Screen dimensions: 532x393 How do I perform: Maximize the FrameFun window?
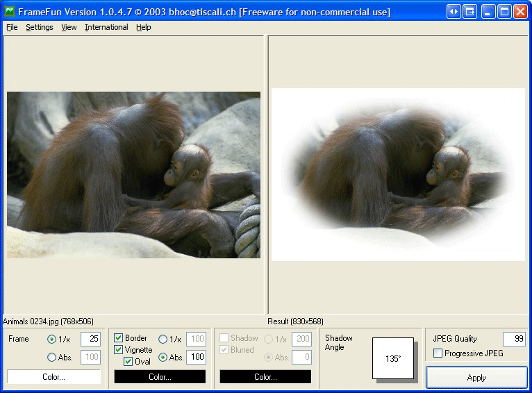point(504,12)
